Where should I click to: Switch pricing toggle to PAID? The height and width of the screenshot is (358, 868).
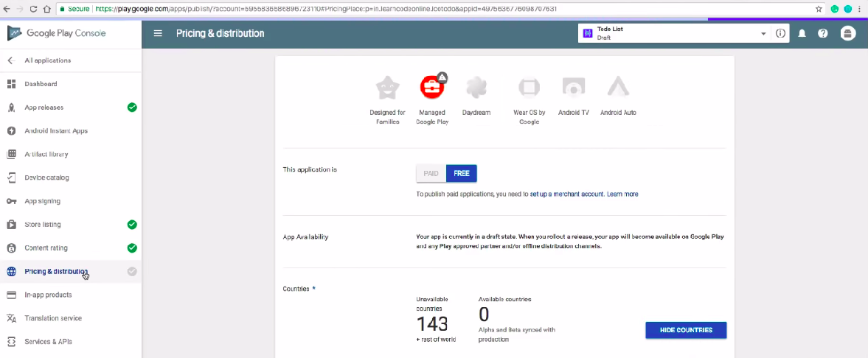pos(431,174)
